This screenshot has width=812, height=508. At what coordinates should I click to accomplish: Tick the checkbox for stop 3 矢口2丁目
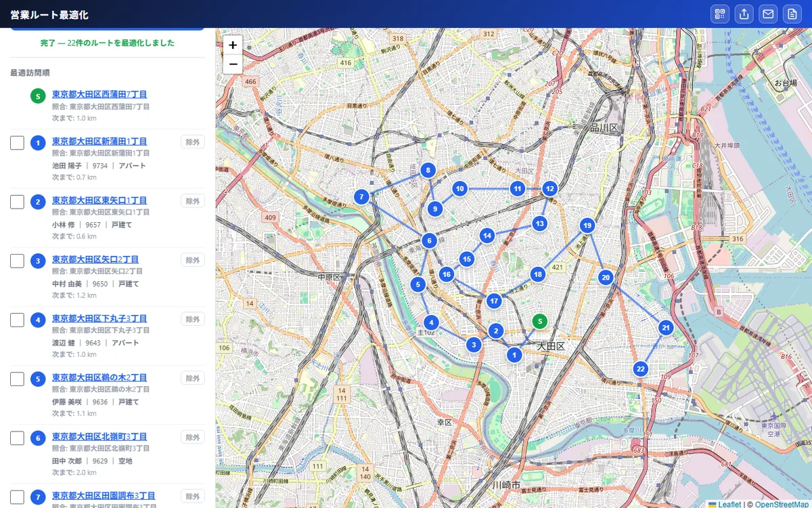pos(18,261)
